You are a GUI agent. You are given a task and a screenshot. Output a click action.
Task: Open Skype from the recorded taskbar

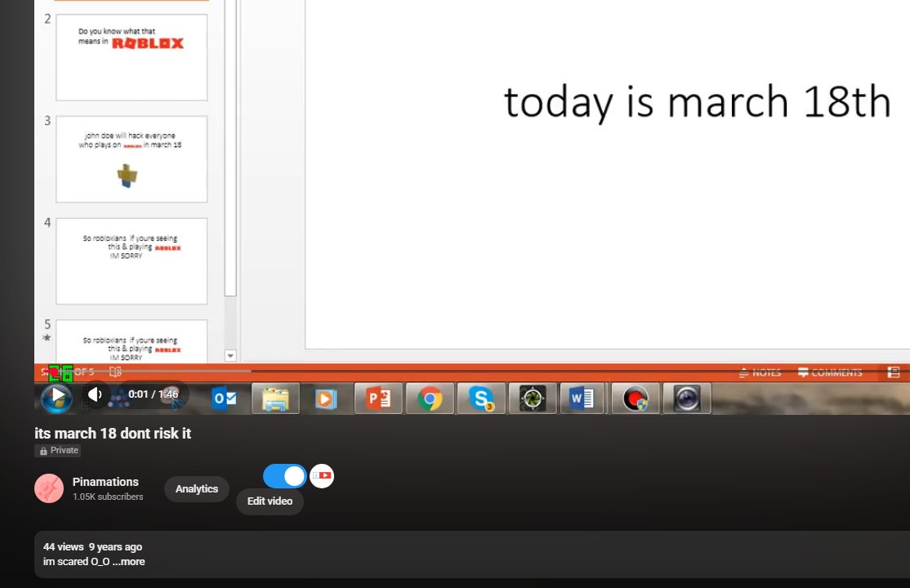[x=481, y=399]
